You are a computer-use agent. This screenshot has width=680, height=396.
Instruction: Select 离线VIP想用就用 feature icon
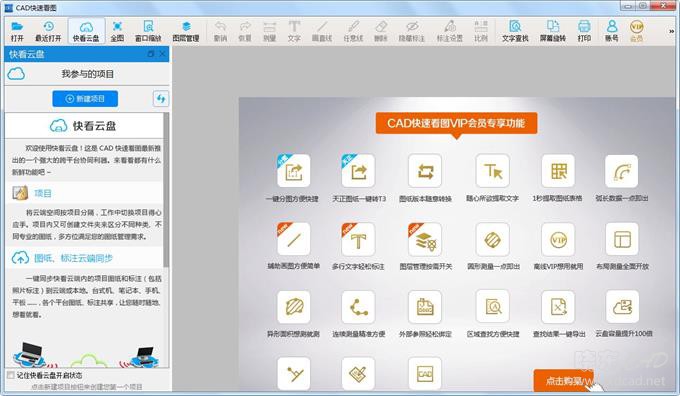[558, 239]
